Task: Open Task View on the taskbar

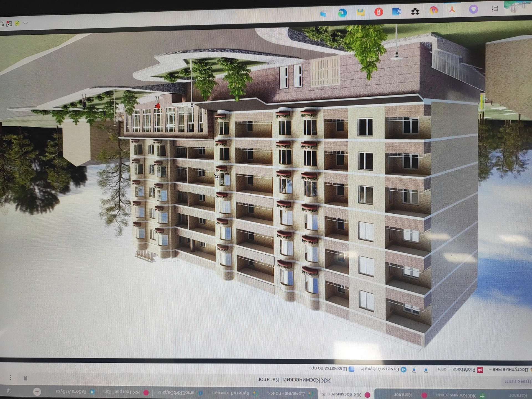Action: [x=495, y=9]
